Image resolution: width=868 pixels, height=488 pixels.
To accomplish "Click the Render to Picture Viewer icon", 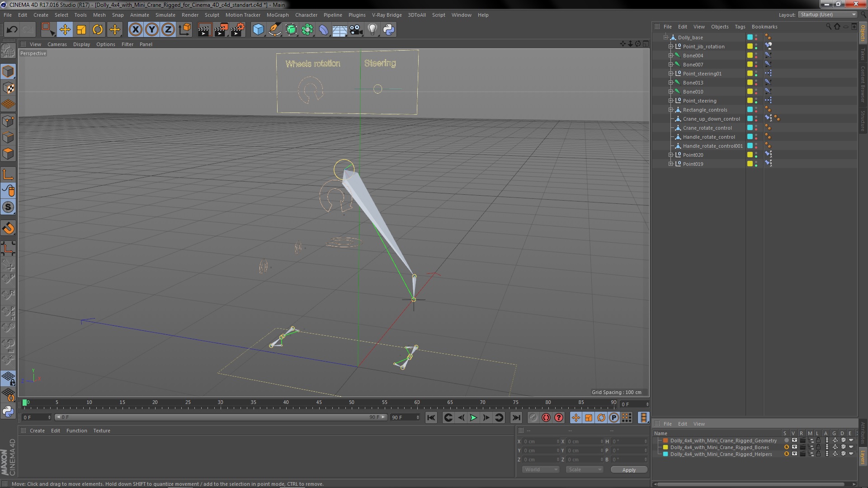I will pos(221,30).
